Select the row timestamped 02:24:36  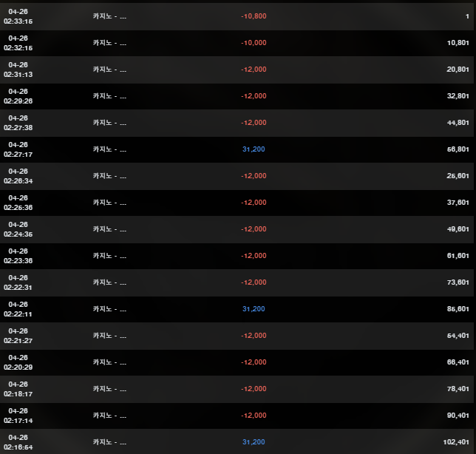point(18,229)
